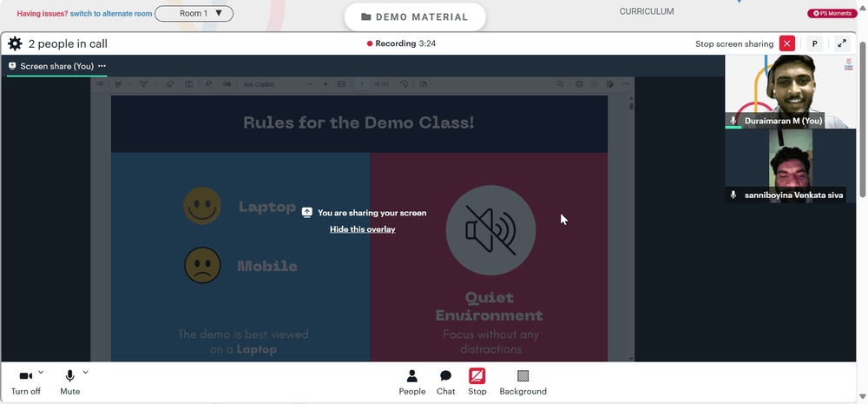Image resolution: width=868 pixels, height=404 pixels.
Task: Click the red Stop sharing icon
Action: coord(477,376)
